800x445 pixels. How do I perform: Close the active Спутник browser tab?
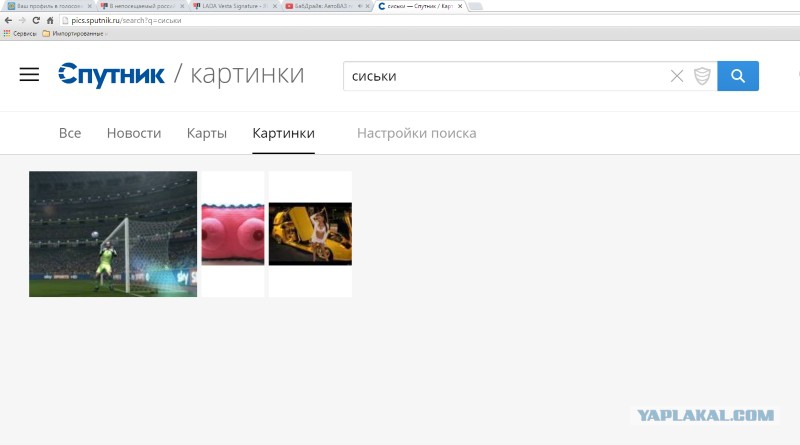pos(460,6)
